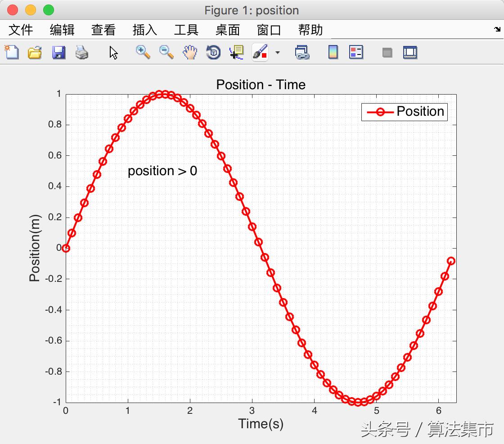
Task: Click the New Figure icon
Action: [12, 52]
